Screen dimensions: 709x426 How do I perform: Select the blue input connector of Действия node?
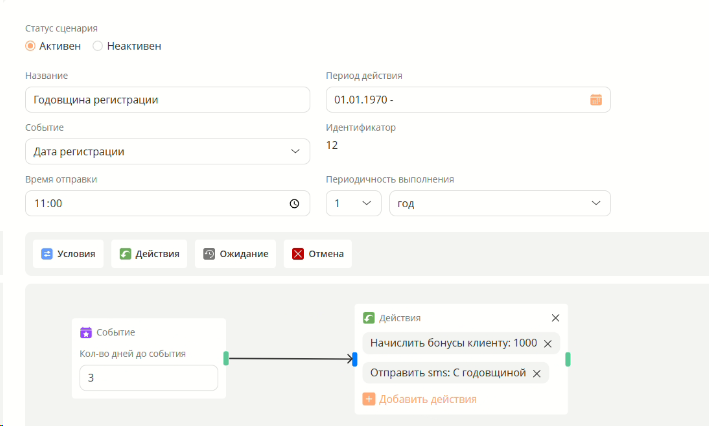(x=354, y=360)
